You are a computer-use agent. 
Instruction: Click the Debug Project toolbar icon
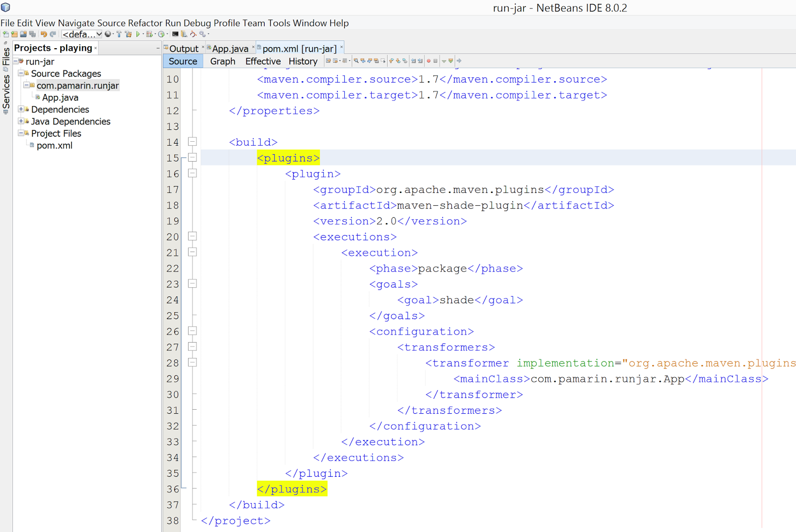(x=149, y=34)
